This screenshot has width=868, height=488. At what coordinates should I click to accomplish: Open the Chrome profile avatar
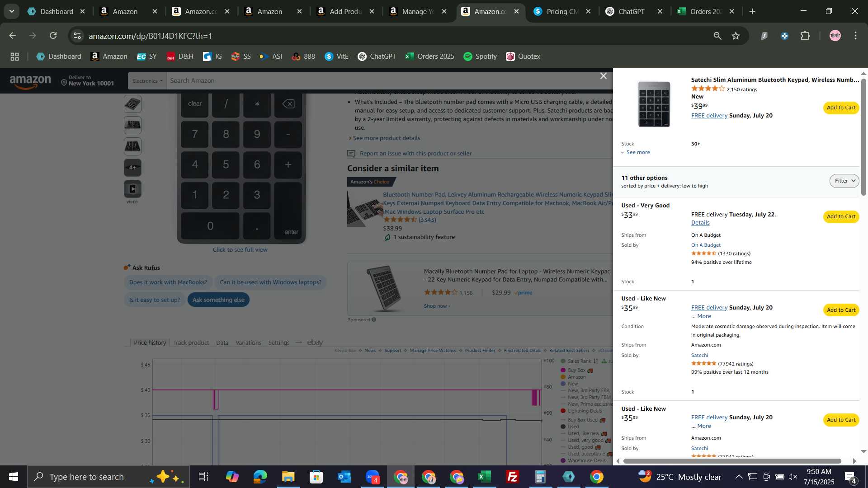click(x=835, y=36)
